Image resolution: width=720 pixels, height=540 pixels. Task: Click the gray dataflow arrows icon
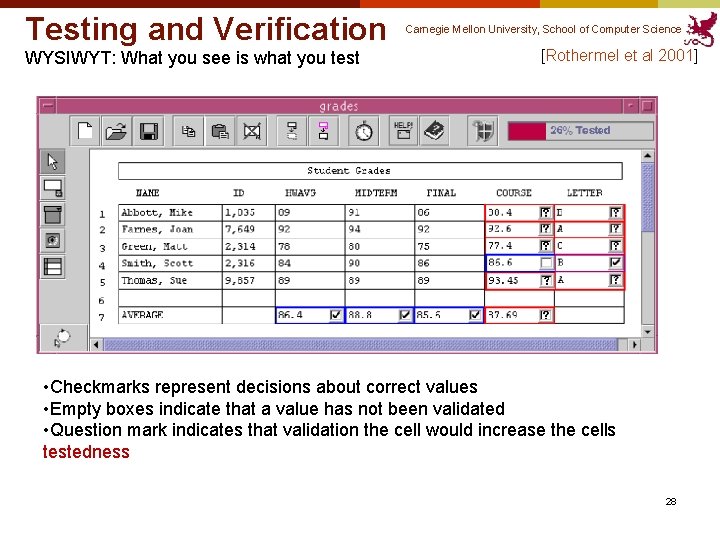coord(292,131)
